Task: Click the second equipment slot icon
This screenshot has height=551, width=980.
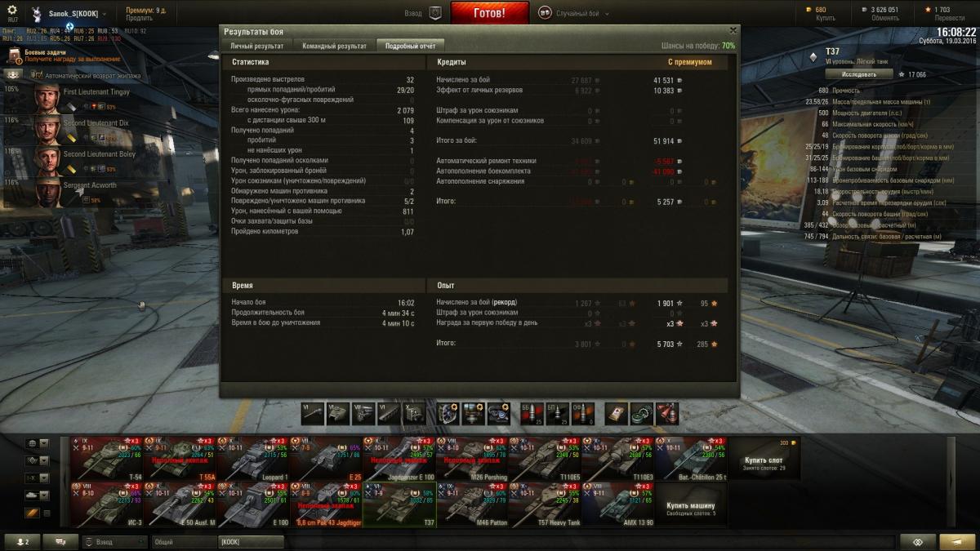Action: point(473,414)
